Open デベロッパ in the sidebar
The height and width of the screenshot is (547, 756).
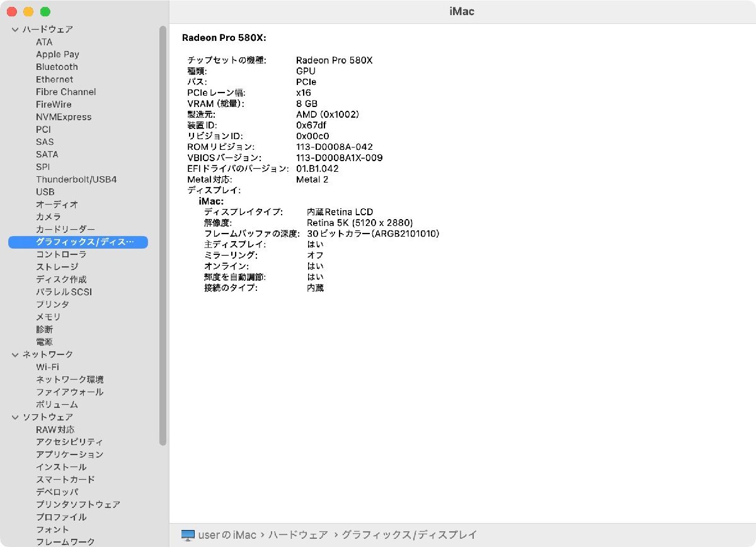57,492
